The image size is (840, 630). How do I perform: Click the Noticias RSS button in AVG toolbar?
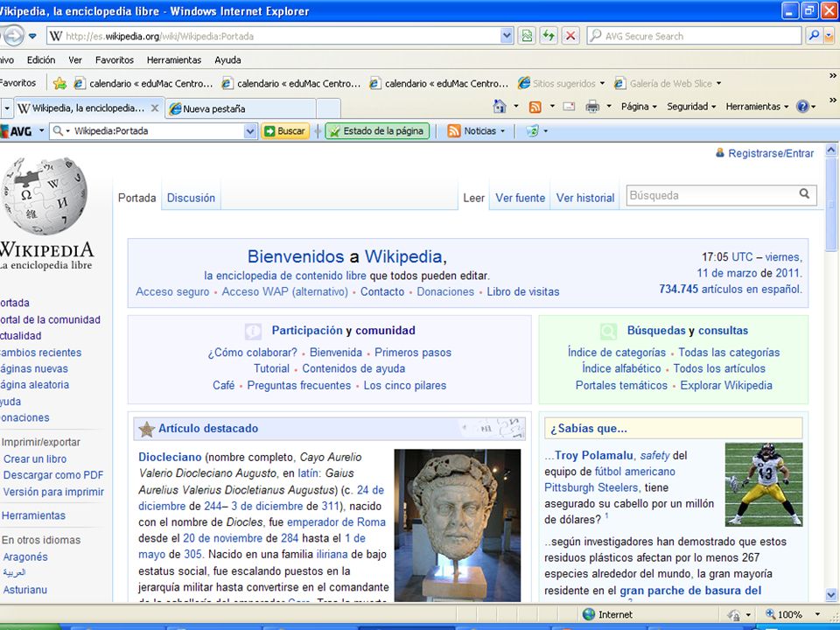476,130
